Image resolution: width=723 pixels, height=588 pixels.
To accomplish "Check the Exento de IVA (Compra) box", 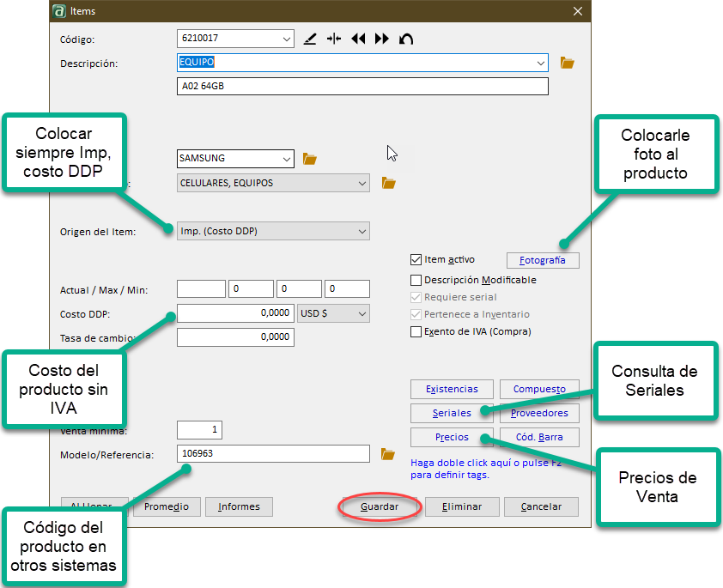I will point(416,331).
